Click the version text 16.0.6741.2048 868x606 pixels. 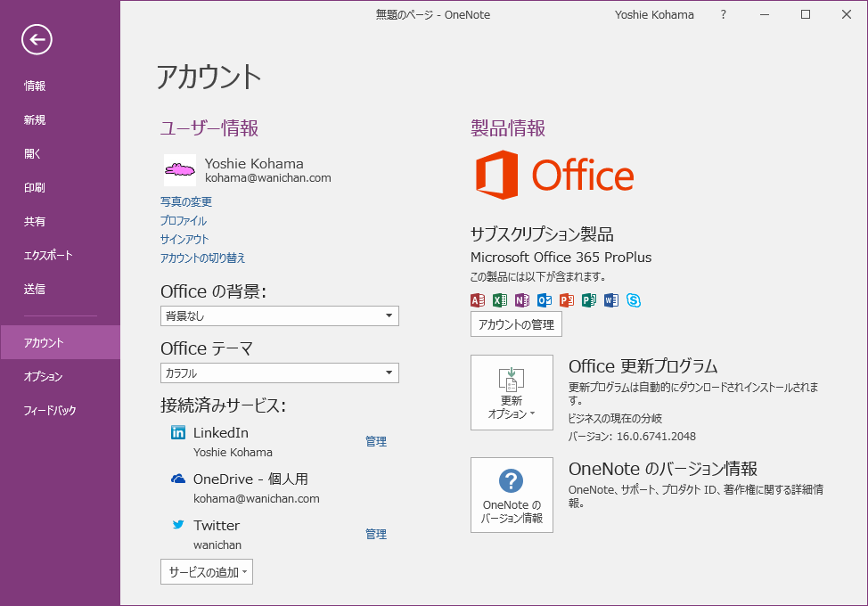coord(656,436)
